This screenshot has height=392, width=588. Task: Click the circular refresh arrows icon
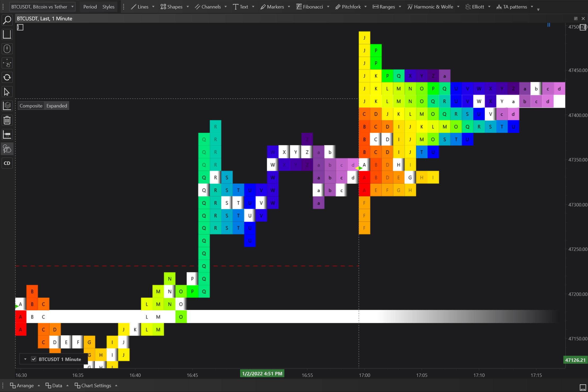coord(7,77)
